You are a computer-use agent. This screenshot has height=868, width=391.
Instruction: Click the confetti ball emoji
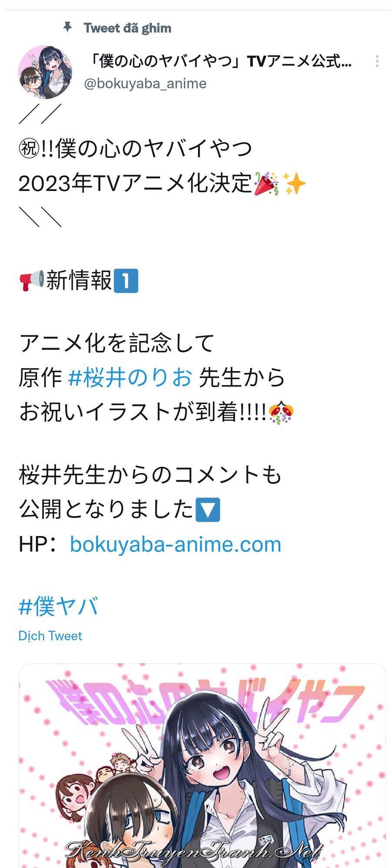pyautogui.click(x=281, y=412)
